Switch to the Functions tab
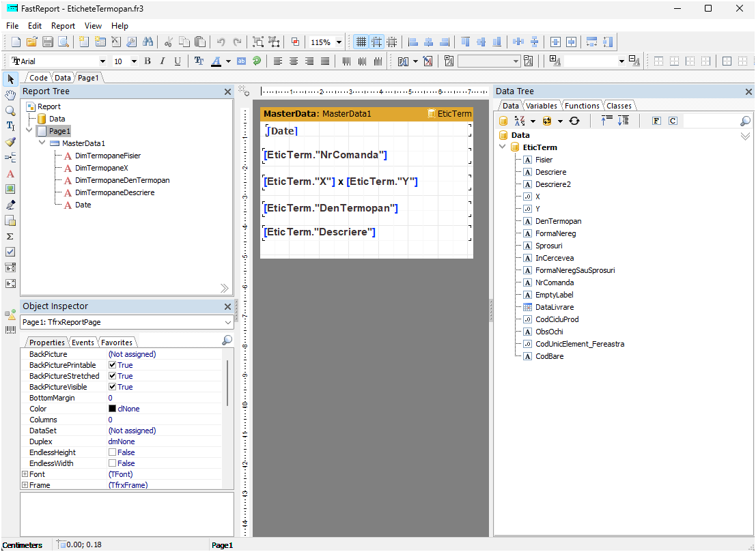The image size is (756, 552). [x=582, y=106]
